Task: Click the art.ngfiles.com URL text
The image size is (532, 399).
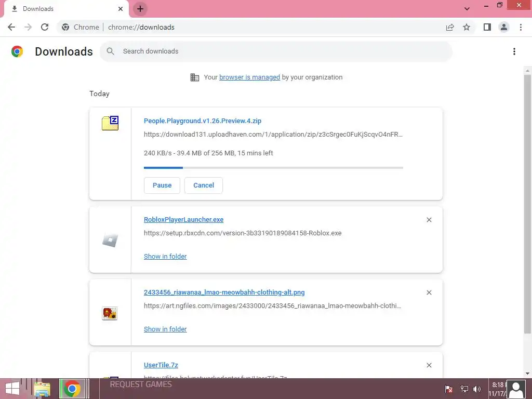Action: coord(272,305)
